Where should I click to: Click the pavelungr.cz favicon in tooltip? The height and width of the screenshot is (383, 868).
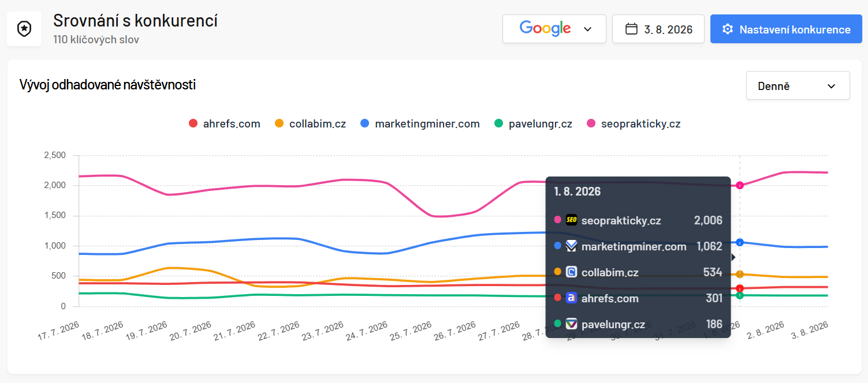(x=571, y=324)
